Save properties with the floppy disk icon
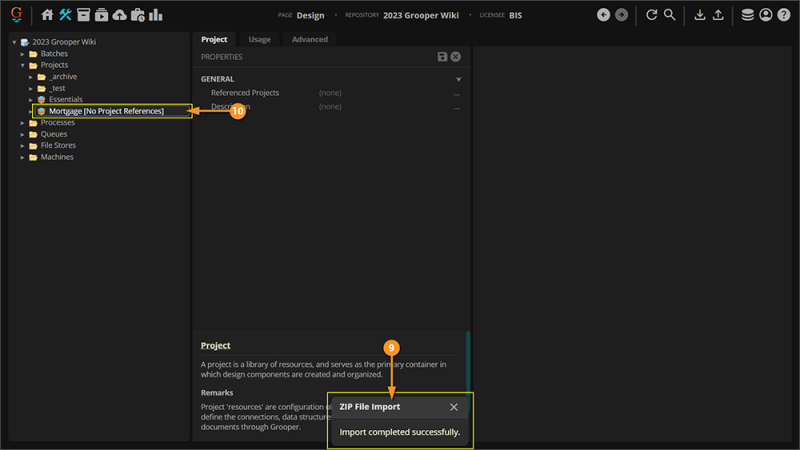 443,57
